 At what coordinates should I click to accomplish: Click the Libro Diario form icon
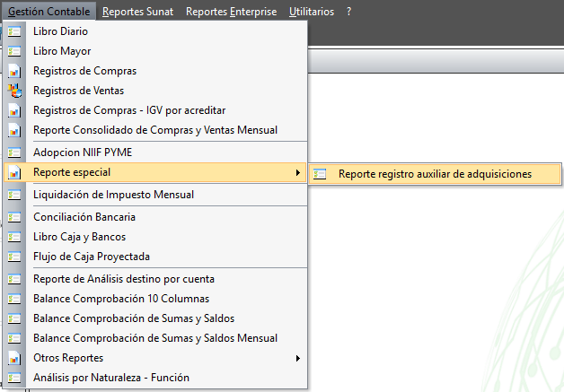pyautogui.click(x=14, y=31)
